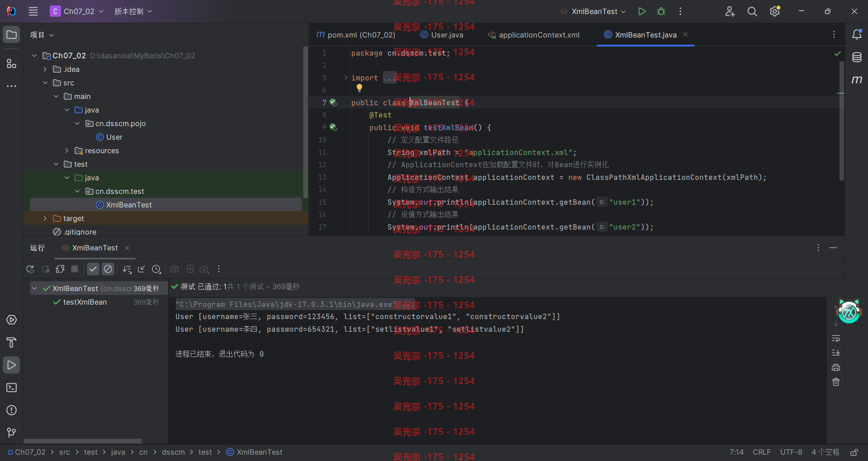The image size is (868, 461).
Task: Print console output icon
Action: click(x=836, y=367)
